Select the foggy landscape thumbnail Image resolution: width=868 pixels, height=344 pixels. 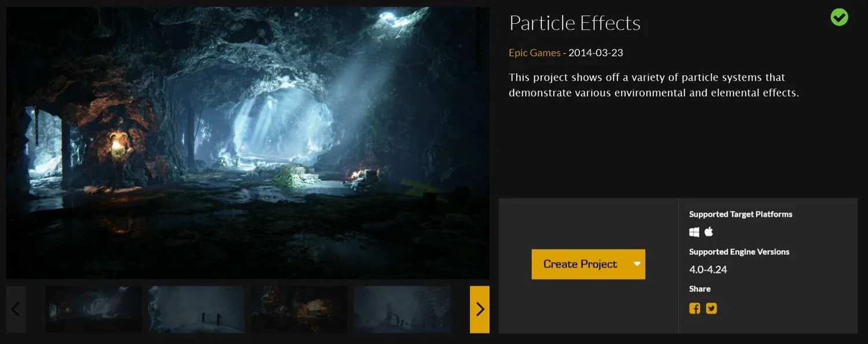click(402, 309)
